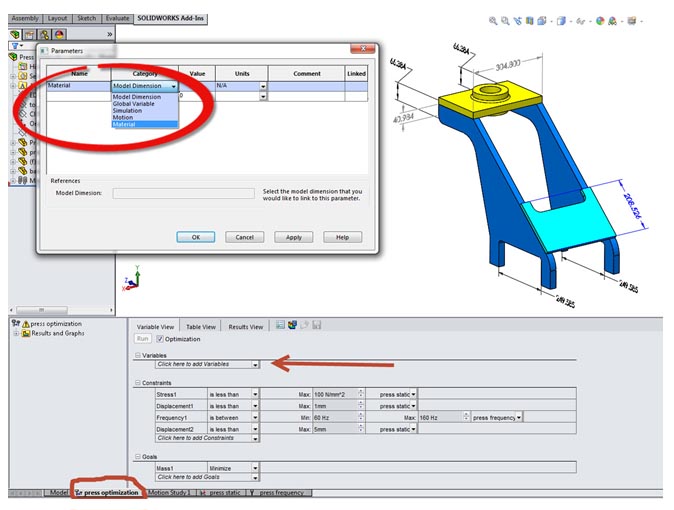Select Material in the category list
Screen dimensions: 674x510
[x=144, y=124]
